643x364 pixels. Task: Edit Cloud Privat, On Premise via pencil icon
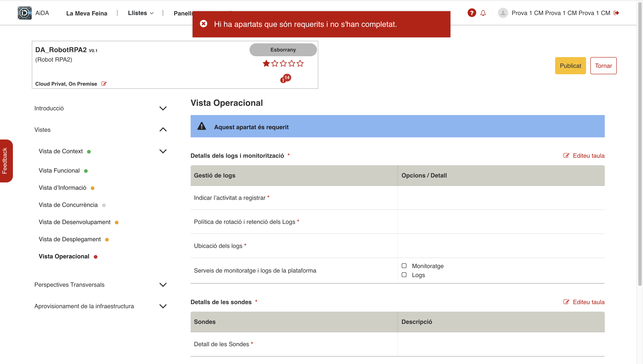point(104,84)
